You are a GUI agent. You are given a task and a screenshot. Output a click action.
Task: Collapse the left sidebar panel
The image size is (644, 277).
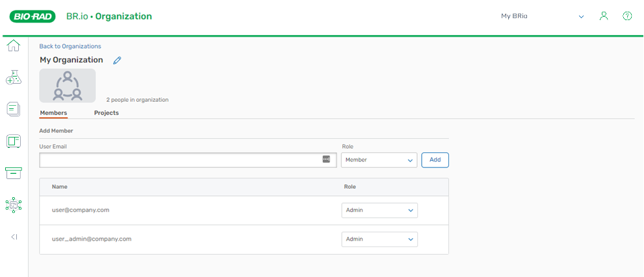click(14, 237)
